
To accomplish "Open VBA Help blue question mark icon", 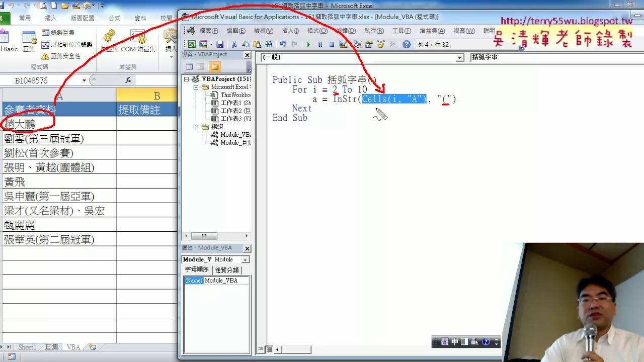I will tap(407, 44).
